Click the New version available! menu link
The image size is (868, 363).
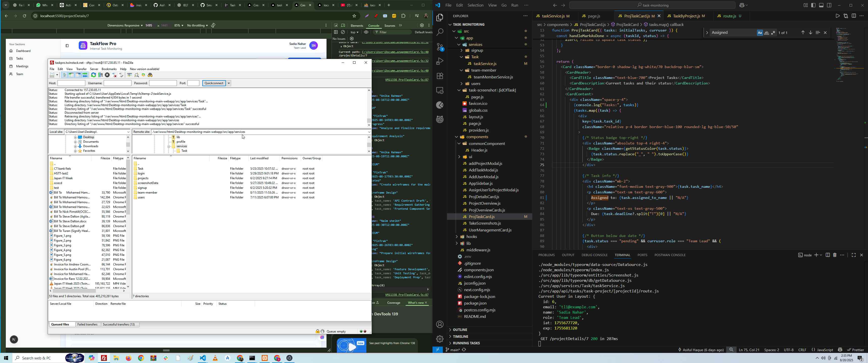(145, 69)
